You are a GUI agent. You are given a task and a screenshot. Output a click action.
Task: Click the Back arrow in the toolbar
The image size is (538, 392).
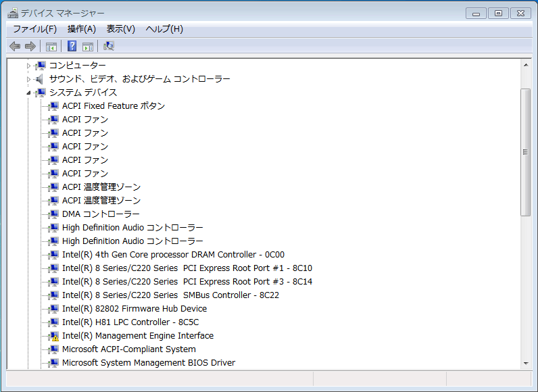point(15,46)
